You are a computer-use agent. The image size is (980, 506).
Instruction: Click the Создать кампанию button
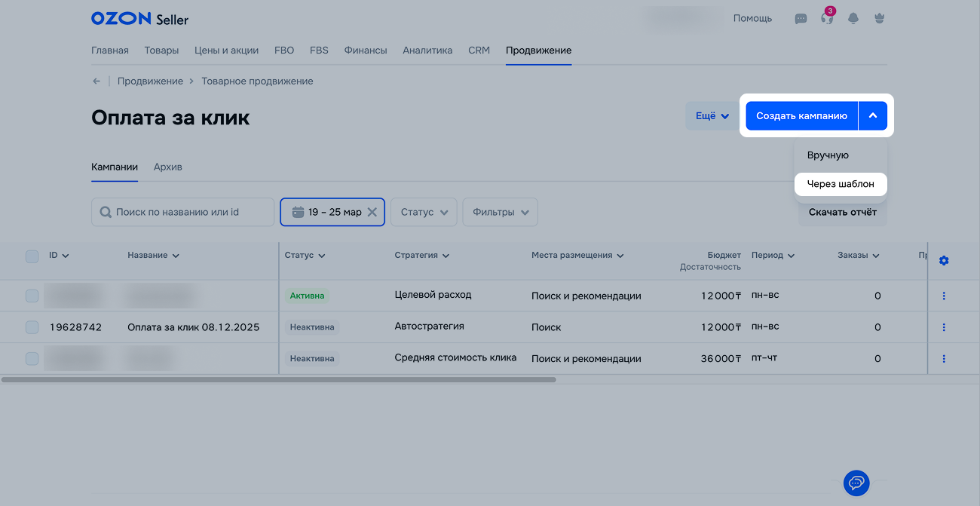(801, 116)
